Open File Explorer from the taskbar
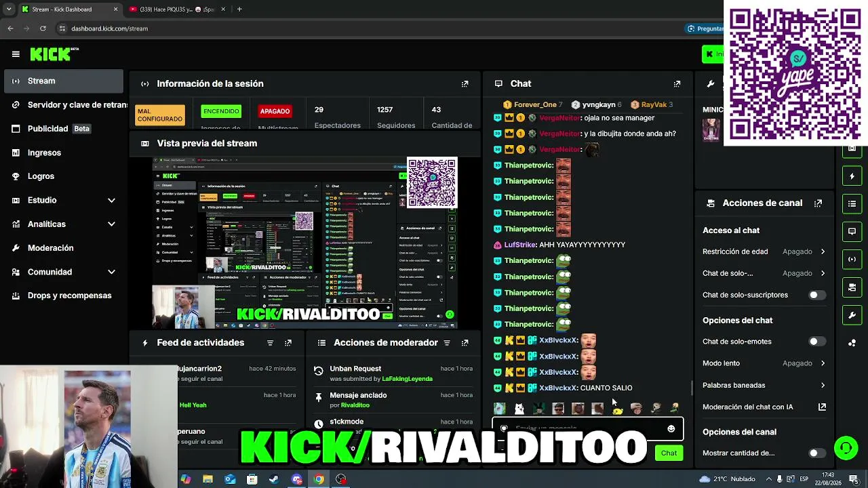The width and height of the screenshot is (868, 488). (x=208, y=479)
